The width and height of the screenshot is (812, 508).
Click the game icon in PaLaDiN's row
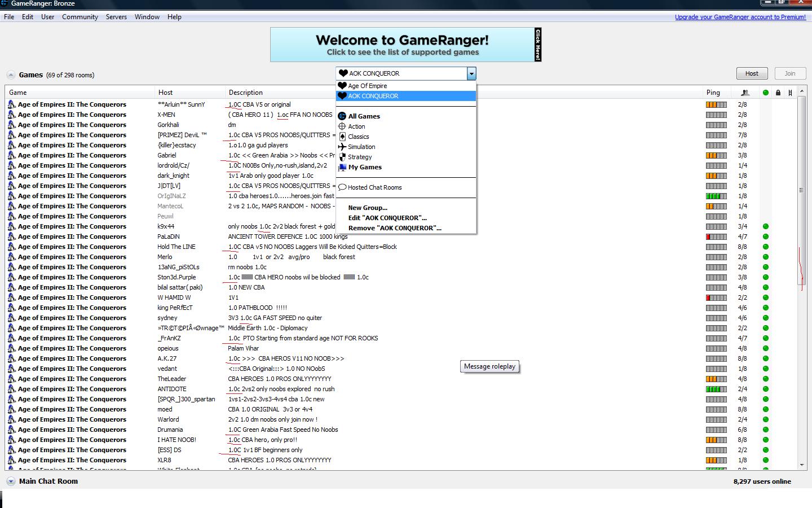point(11,237)
